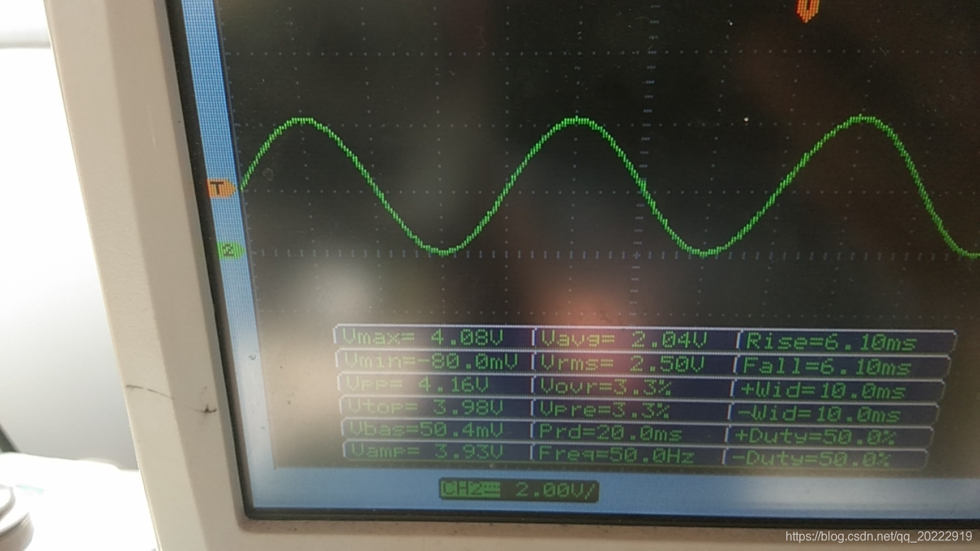Click the green channel 2 ground marker
980x551 pixels.
[230, 250]
